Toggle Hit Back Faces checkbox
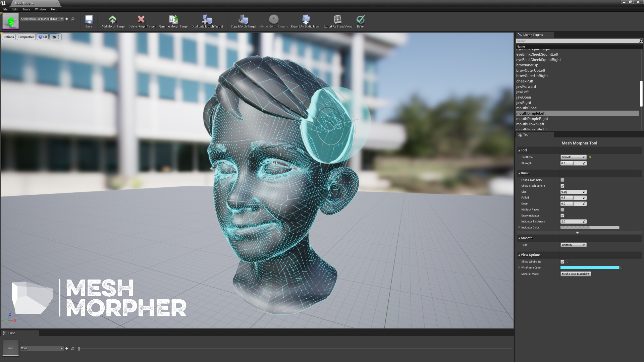This screenshot has width=644, height=362. point(562,209)
